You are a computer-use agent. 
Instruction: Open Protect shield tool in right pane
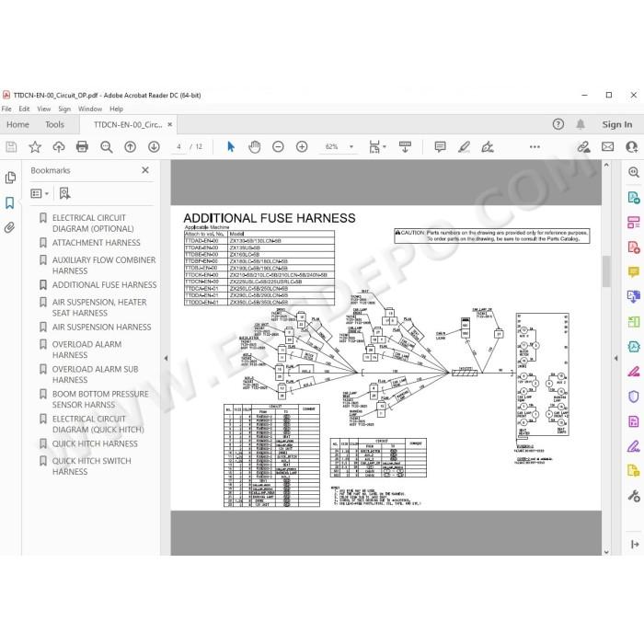pyautogui.click(x=633, y=397)
